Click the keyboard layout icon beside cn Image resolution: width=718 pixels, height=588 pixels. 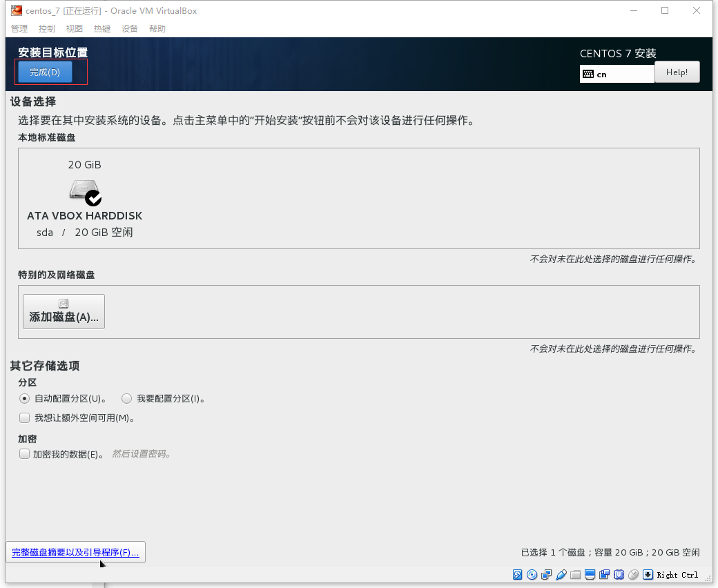[x=588, y=74]
